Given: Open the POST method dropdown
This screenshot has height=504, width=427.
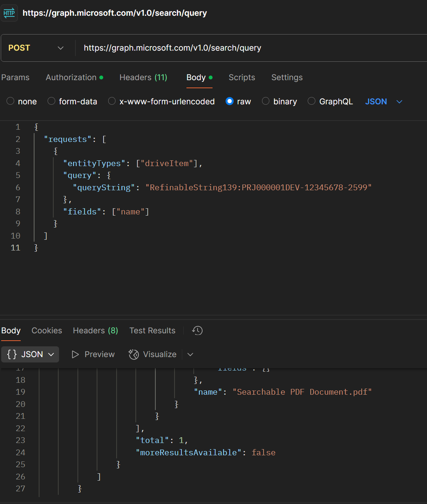Looking at the screenshot, I should click(x=36, y=48).
